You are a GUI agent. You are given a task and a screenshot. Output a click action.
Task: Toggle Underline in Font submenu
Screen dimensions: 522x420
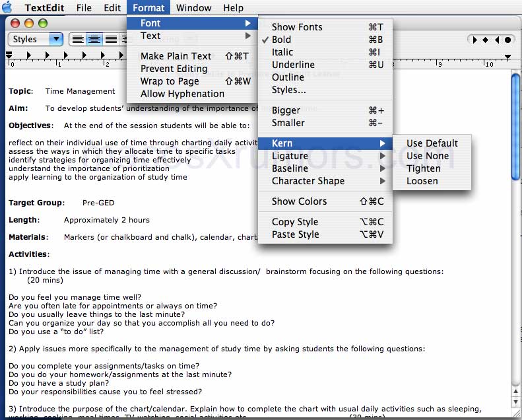pos(325,65)
